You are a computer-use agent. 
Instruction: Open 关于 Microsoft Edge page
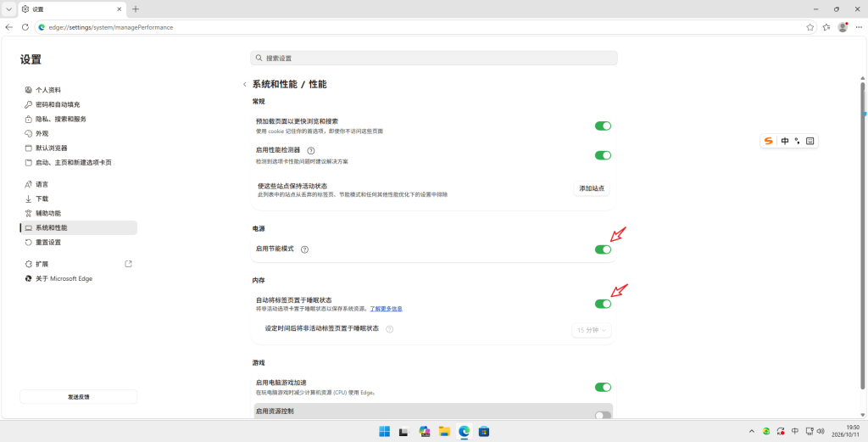pyautogui.click(x=78, y=278)
